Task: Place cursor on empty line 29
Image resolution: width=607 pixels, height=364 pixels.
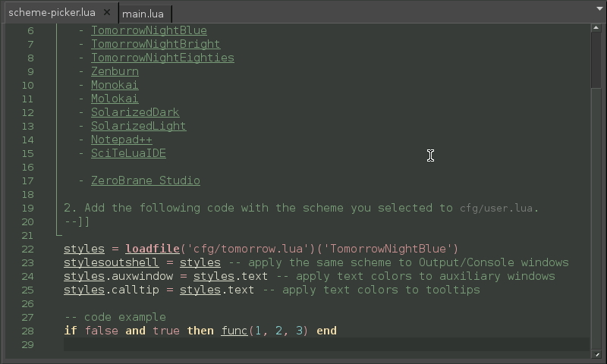Action: click(x=327, y=344)
